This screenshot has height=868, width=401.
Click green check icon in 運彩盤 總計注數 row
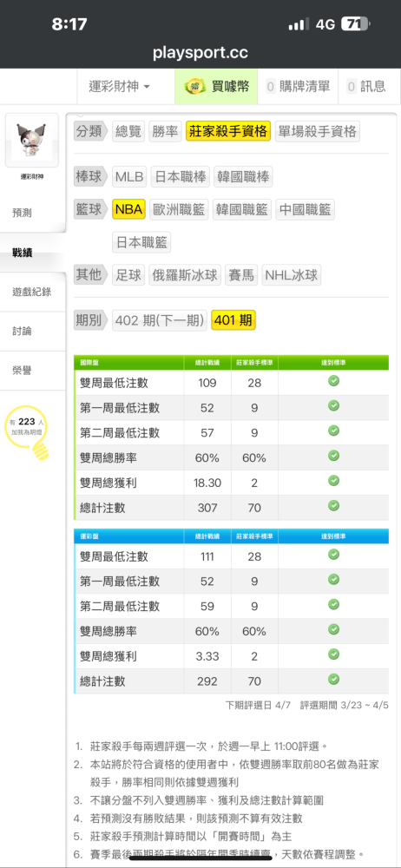(333, 680)
